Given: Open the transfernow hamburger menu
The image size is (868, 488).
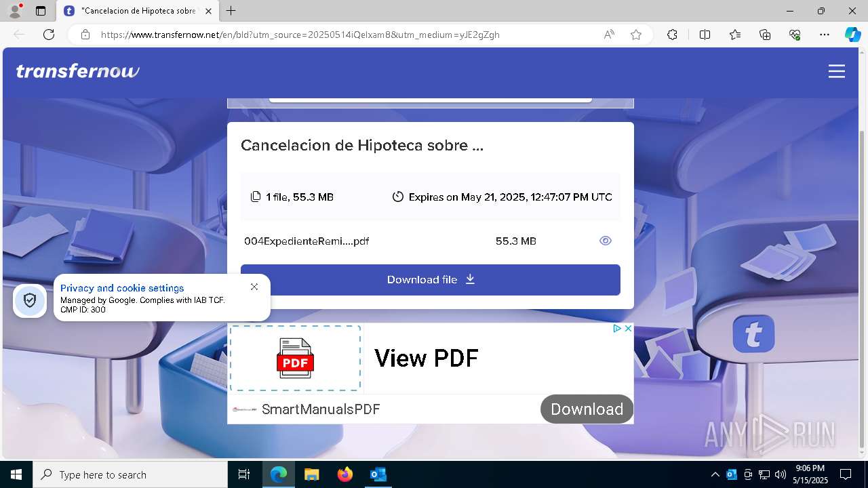Looking at the screenshot, I should tap(837, 71).
